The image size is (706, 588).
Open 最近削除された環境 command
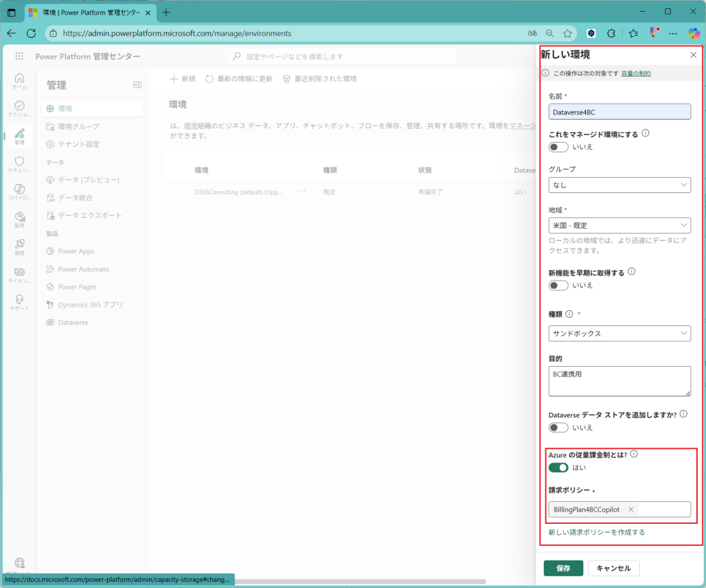tap(320, 79)
